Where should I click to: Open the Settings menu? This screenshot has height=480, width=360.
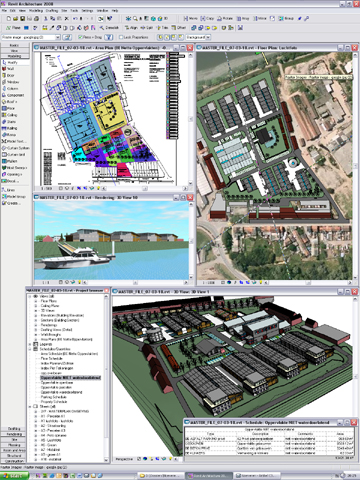click(x=87, y=11)
